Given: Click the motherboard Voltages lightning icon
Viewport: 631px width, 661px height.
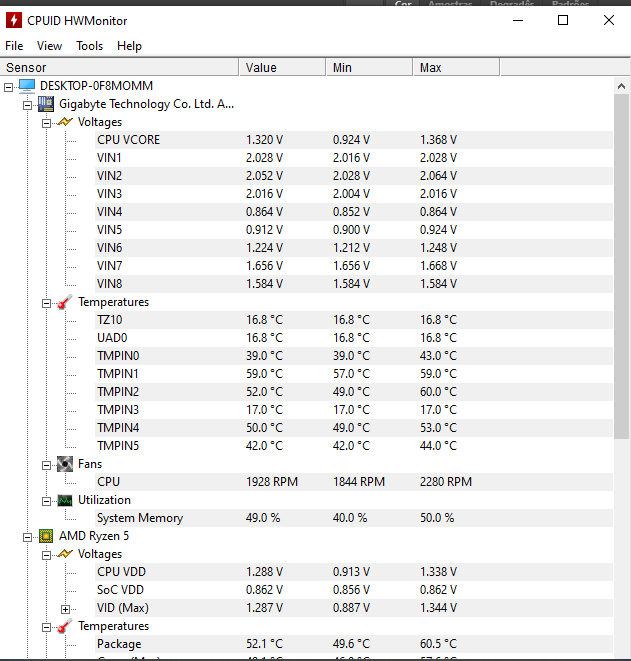Looking at the screenshot, I should (x=65, y=122).
